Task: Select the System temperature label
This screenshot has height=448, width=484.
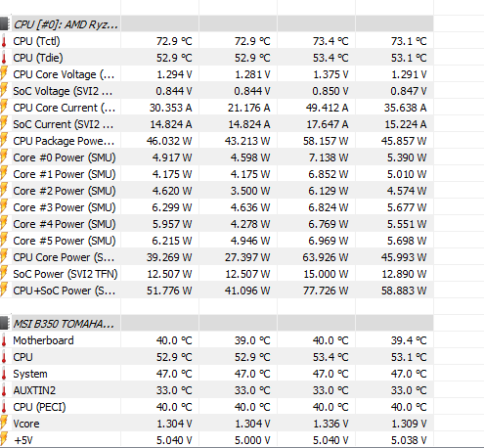Action: tap(30, 374)
